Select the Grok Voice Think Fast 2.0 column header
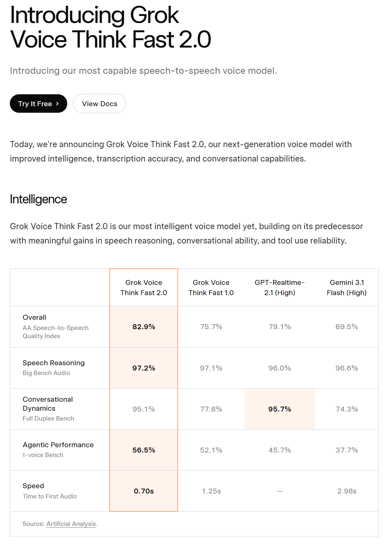 pyautogui.click(x=144, y=287)
